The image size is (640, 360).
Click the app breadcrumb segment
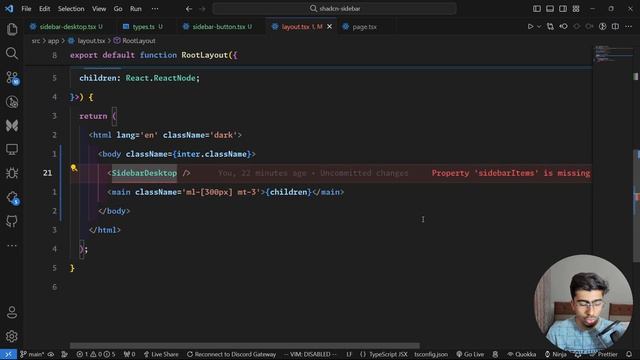(x=53, y=41)
